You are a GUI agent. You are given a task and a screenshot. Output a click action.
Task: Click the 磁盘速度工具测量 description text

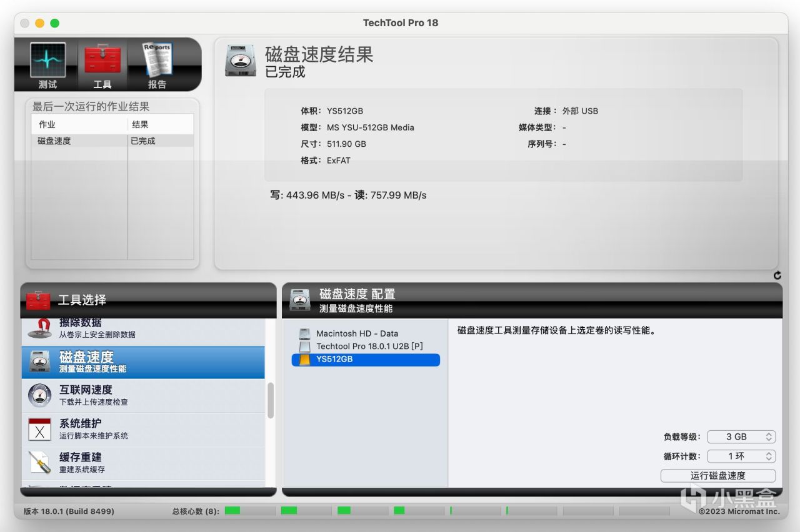tap(557, 330)
